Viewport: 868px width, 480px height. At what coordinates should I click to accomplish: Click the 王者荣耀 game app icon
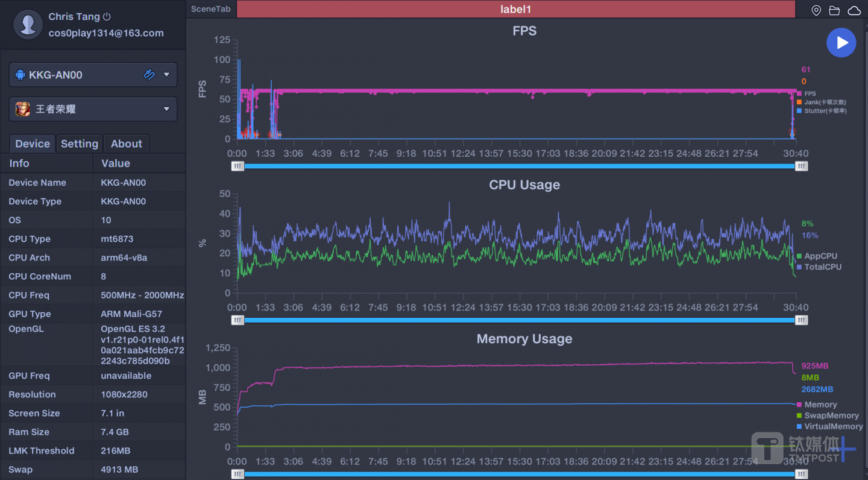[23, 109]
